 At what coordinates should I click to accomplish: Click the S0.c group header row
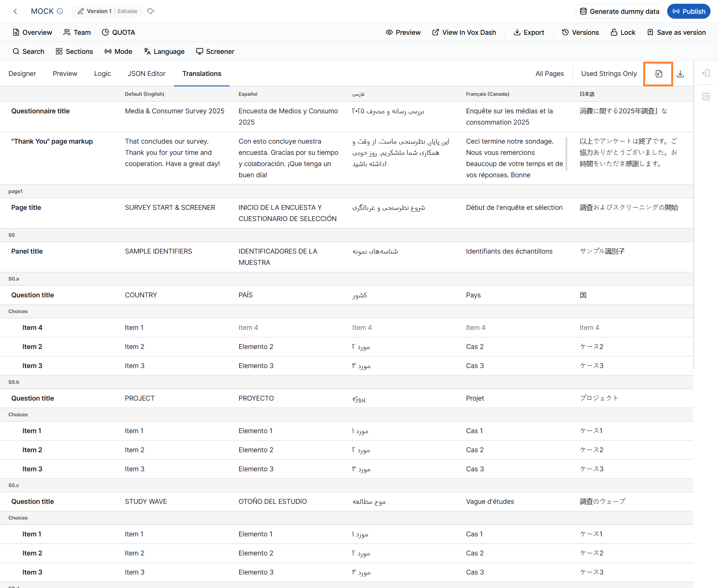click(x=347, y=485)
